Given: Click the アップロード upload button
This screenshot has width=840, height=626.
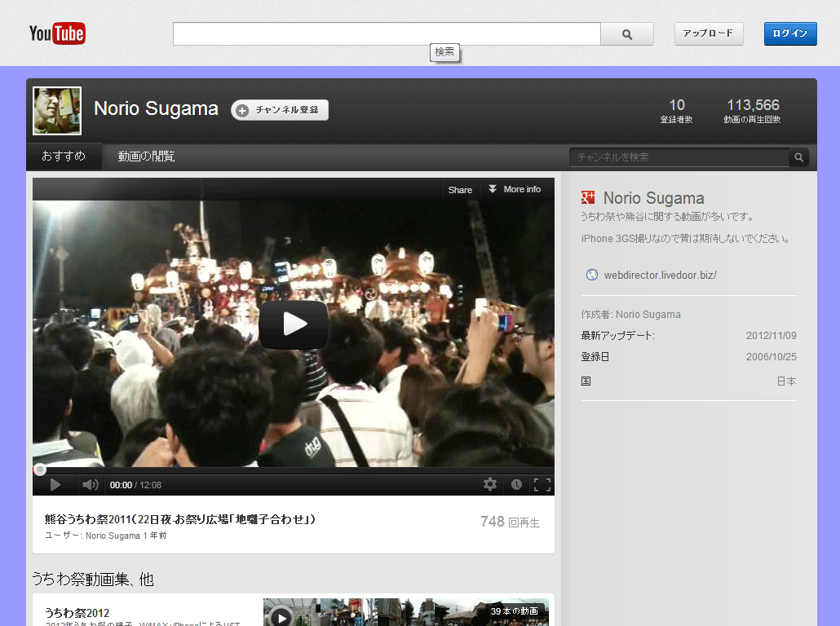Looking at the screenshot, I should click(x=708, y=33).
